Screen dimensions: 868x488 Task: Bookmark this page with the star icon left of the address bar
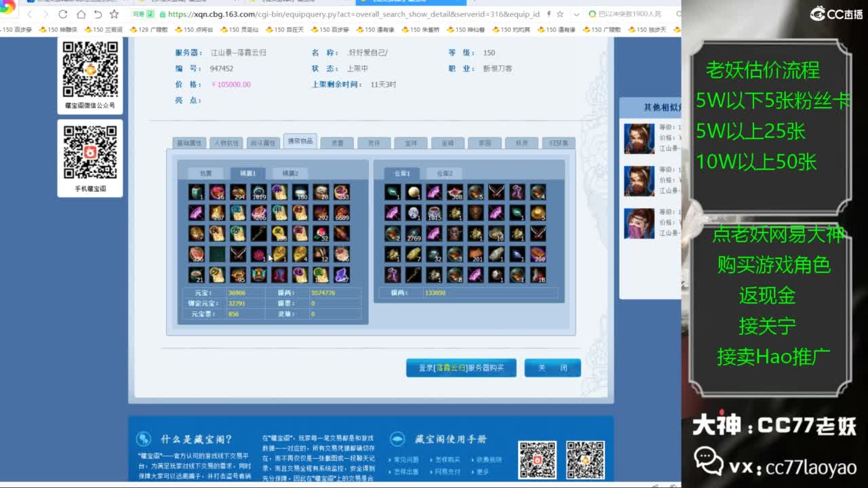click(x=114, y=14)
